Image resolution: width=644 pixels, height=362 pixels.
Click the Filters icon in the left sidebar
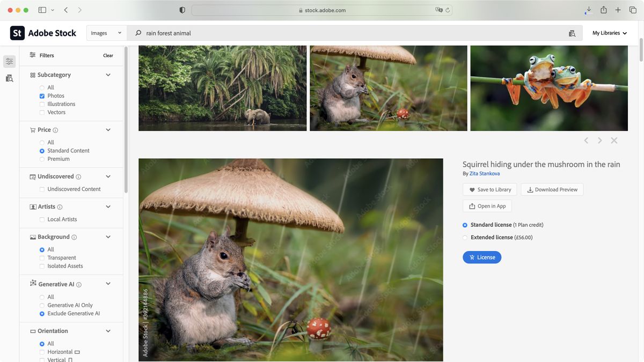9,61
